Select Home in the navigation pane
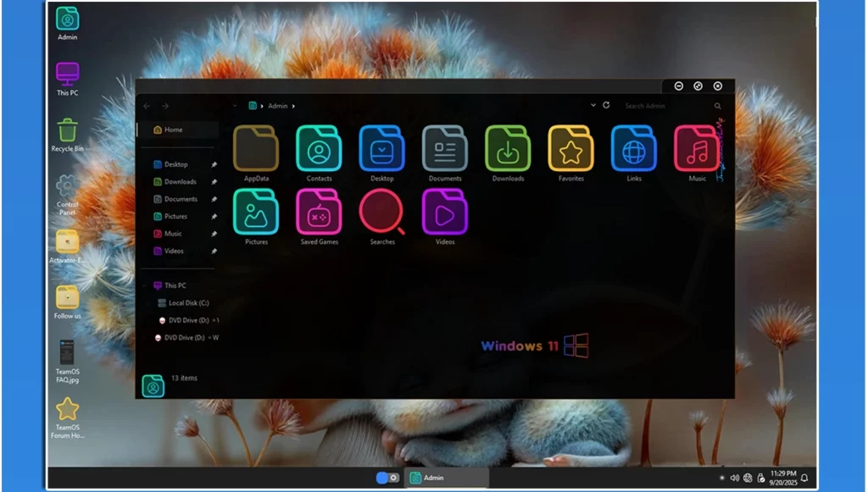This screenshot has height=492, width=868. (173, 130)
